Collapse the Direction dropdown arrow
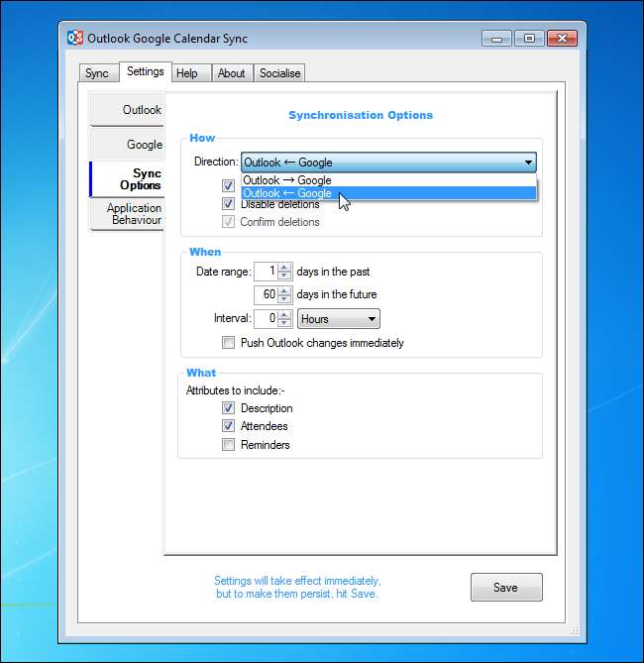 coord(528,163)
